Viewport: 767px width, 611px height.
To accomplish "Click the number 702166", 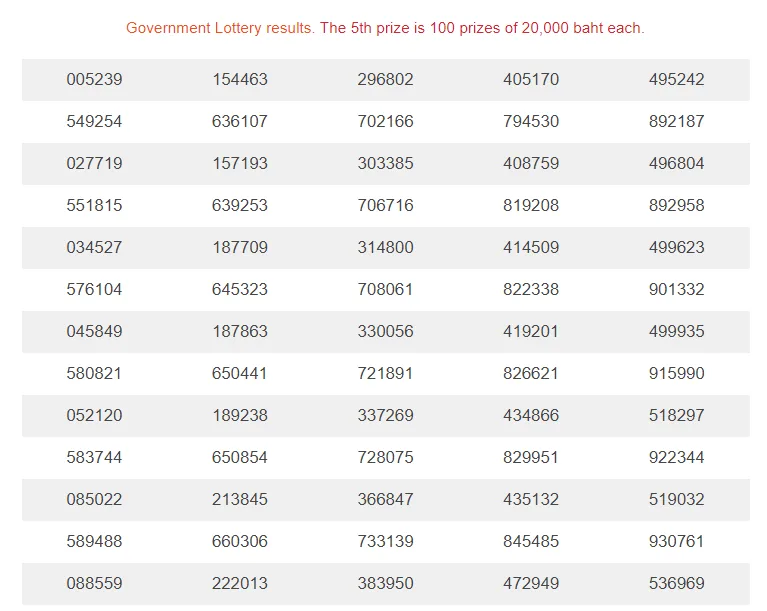I will (385, 121).
